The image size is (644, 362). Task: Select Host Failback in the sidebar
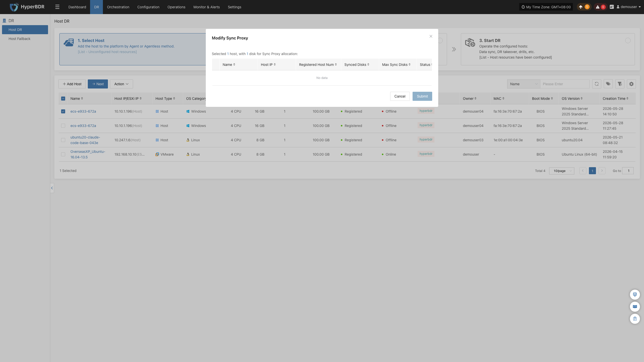tap(25, 39)
